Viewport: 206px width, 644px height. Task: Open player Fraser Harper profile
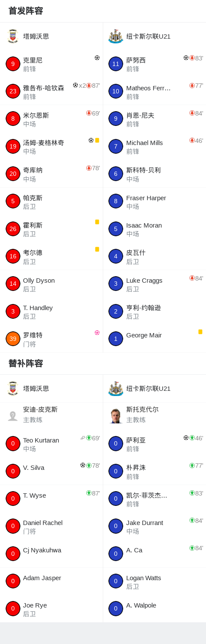(x=146, y=198)
